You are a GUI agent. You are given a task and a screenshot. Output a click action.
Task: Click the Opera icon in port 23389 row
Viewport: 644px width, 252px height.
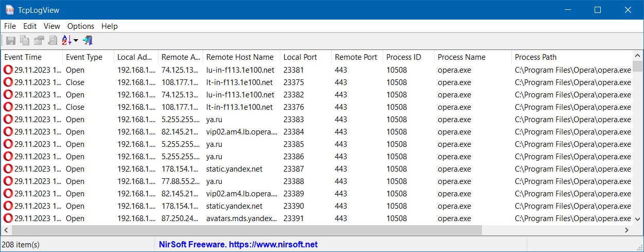[x=8, y=194]
